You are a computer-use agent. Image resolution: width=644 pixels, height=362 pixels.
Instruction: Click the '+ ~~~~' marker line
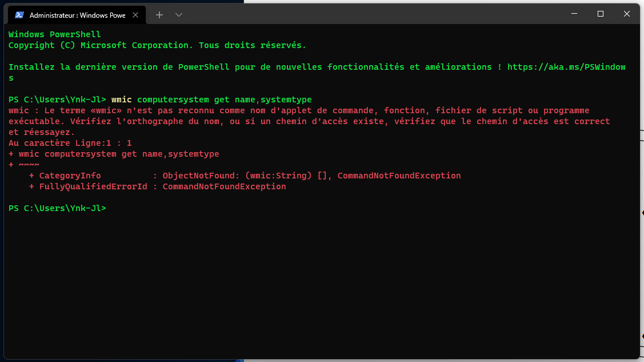24,165
